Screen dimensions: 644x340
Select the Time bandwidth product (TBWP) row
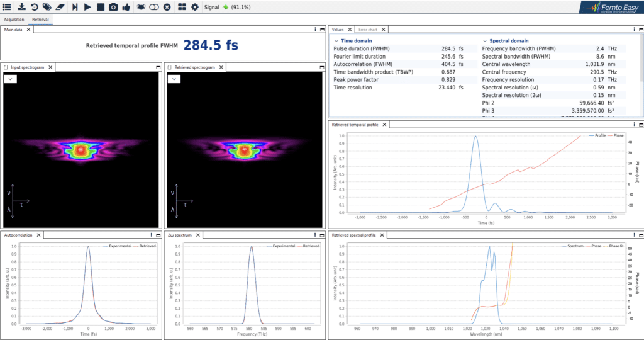(x=404, y=72)
